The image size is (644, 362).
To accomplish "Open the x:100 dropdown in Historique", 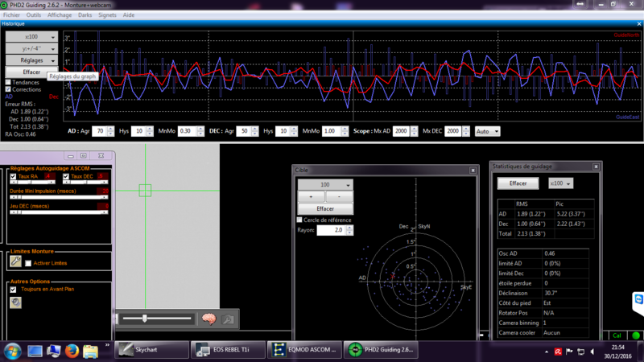I will (31, 37).
